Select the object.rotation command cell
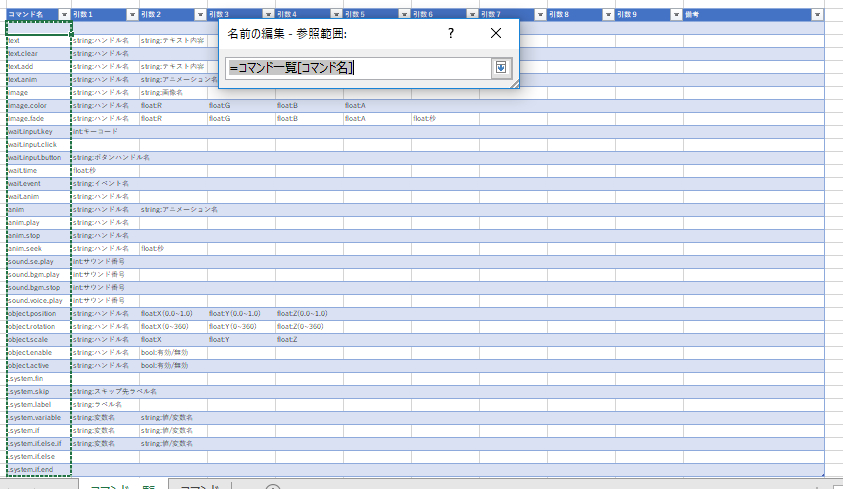Viewport: 843px width, 489px height. click(x=39, y=327)
